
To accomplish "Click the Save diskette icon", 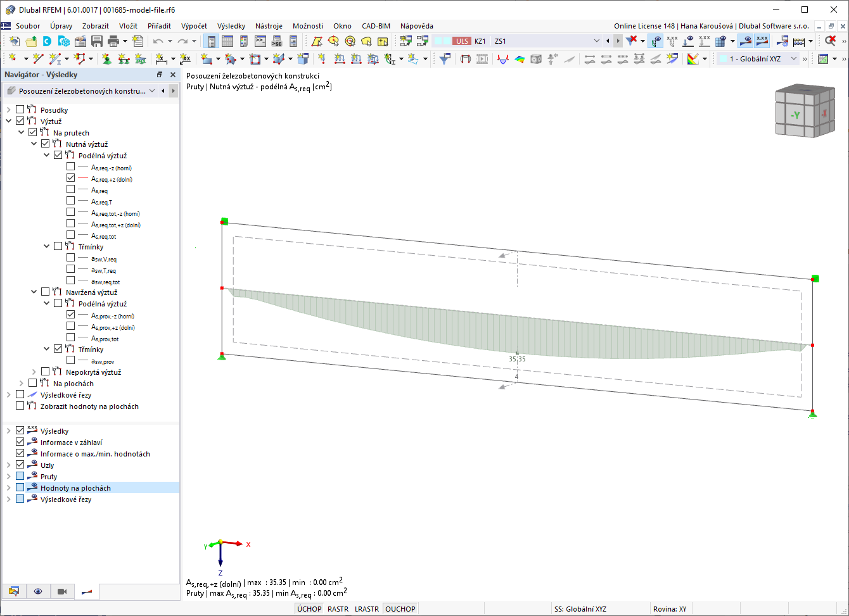I will [97, 41].
